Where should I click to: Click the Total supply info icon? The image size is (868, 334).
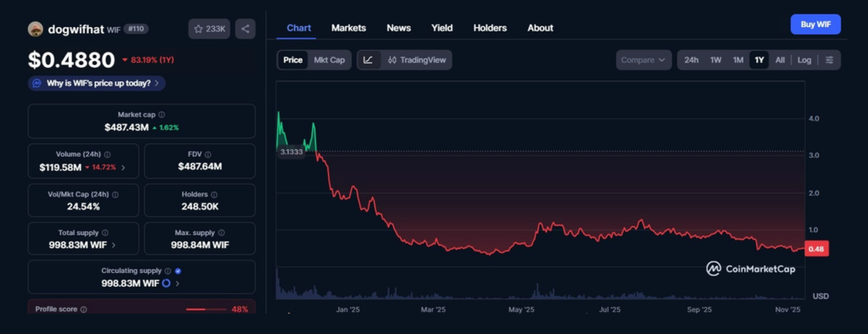click(x=105, y=232)
